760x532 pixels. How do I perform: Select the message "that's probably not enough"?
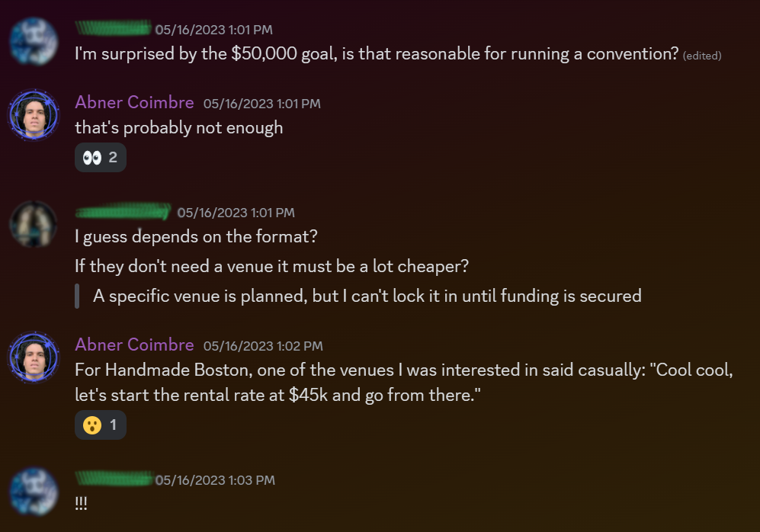[179, 128]
